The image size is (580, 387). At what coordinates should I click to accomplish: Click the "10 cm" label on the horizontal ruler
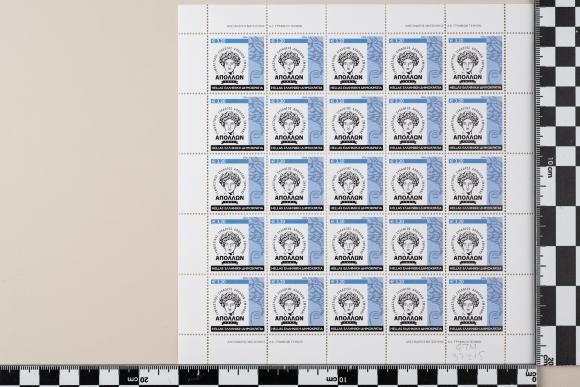pos(336,380)
